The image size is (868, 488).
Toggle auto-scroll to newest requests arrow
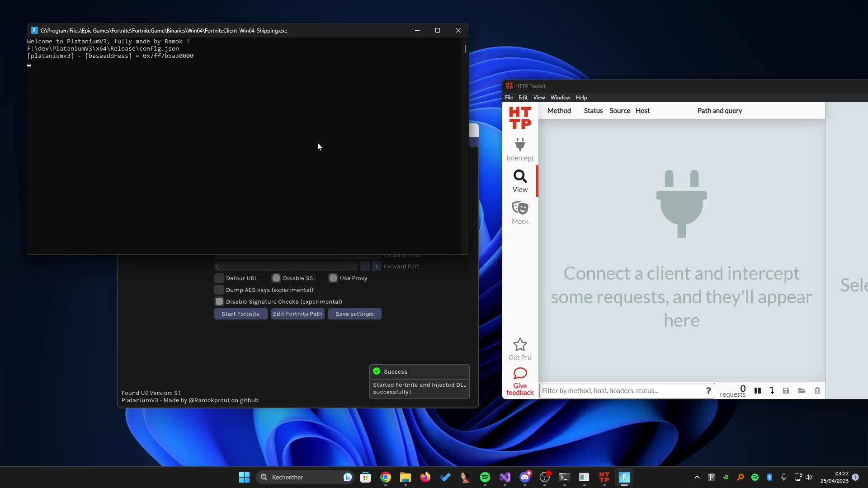click(772, 391)
